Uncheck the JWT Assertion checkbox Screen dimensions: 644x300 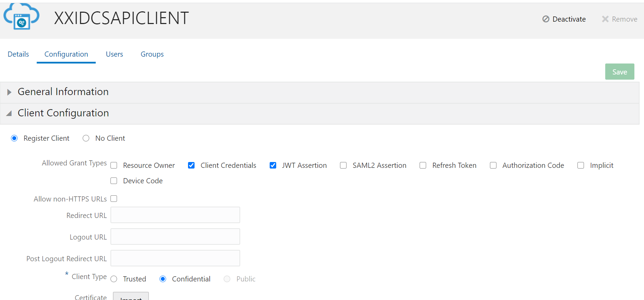[273, 165]
